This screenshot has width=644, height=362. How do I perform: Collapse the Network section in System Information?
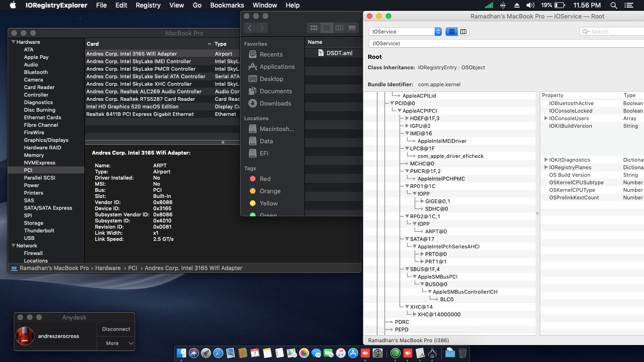pos(13,246)
